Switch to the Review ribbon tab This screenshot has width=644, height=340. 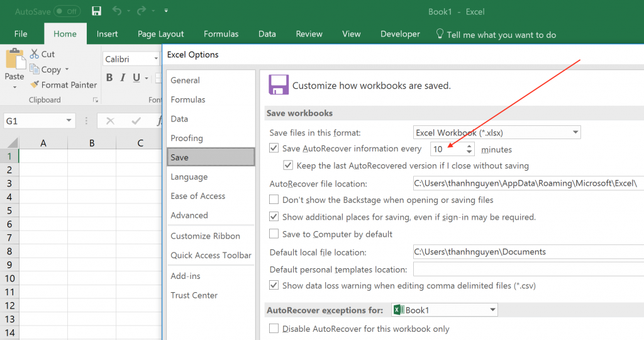click(309, 34)
